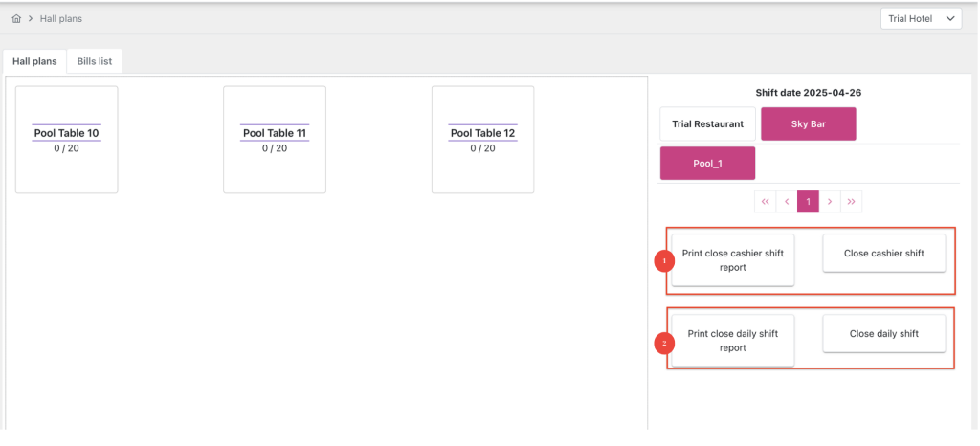The image size is (980, 446).
Task: Click Print close cashier shift report
Action: tap(732, 260)
